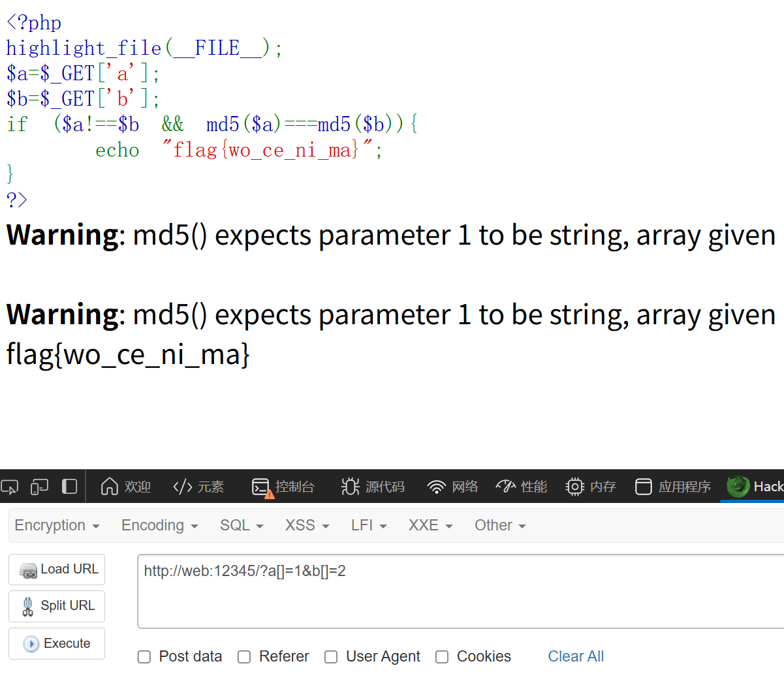Tick the Cookies checkbox
This screenshot has height=685, width=784.
(x=442, y=657)
